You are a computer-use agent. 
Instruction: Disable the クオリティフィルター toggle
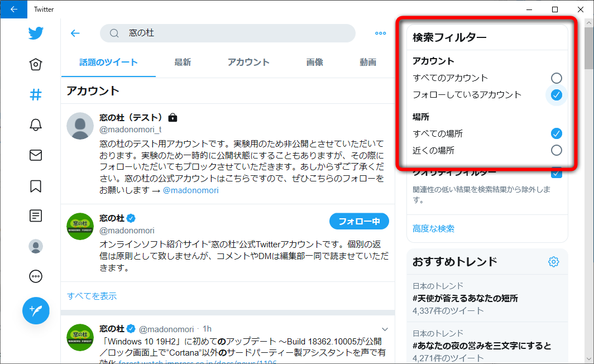[556, 173]
